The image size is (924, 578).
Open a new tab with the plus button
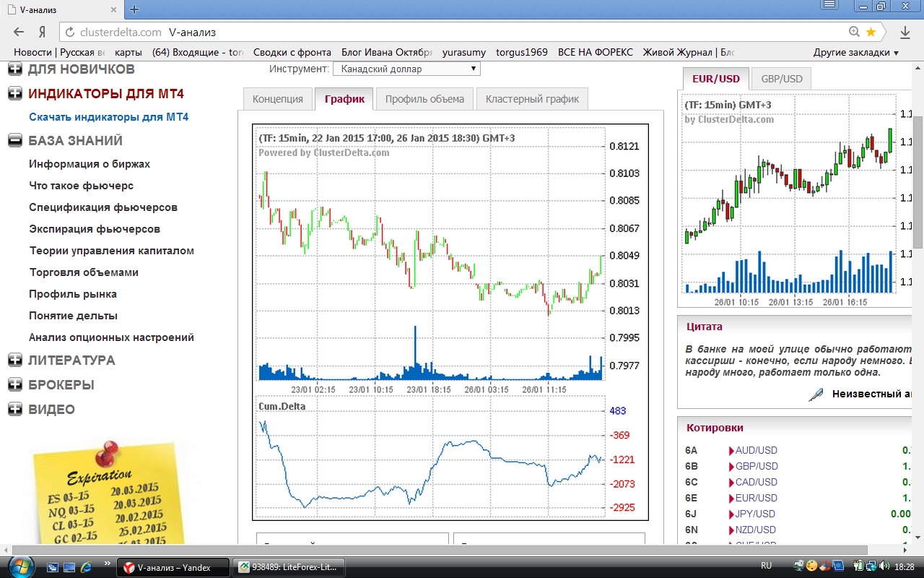134,9
